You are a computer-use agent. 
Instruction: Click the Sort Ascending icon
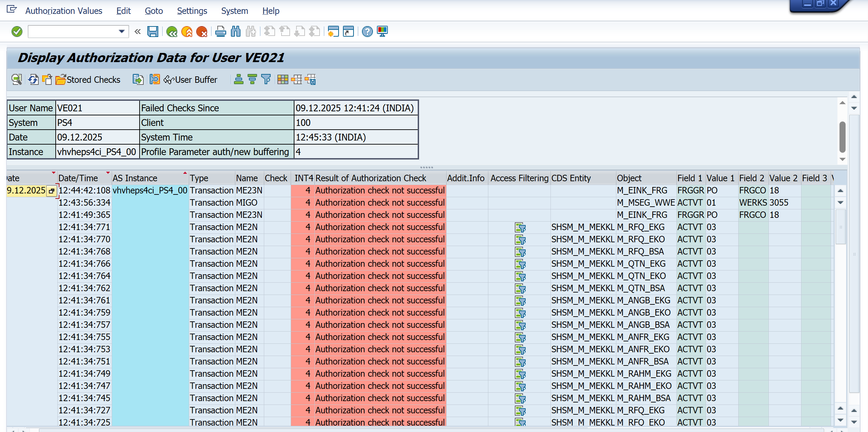[239, 79]
